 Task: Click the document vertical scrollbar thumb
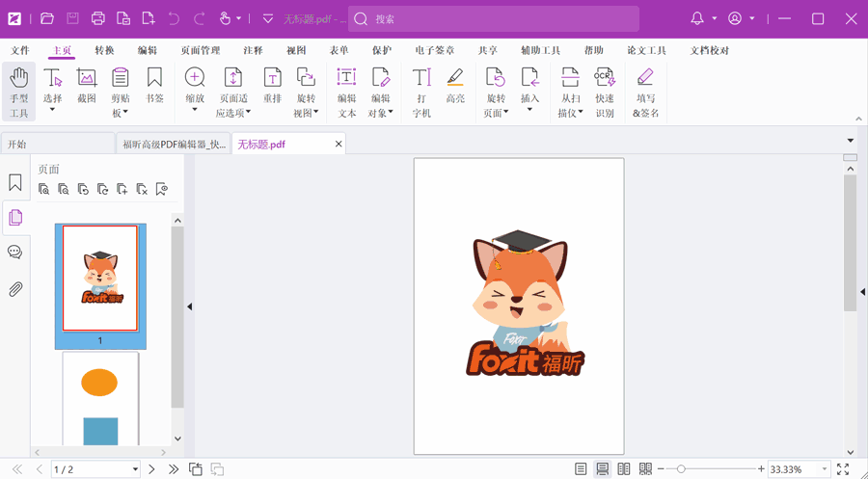pos(850,242)
